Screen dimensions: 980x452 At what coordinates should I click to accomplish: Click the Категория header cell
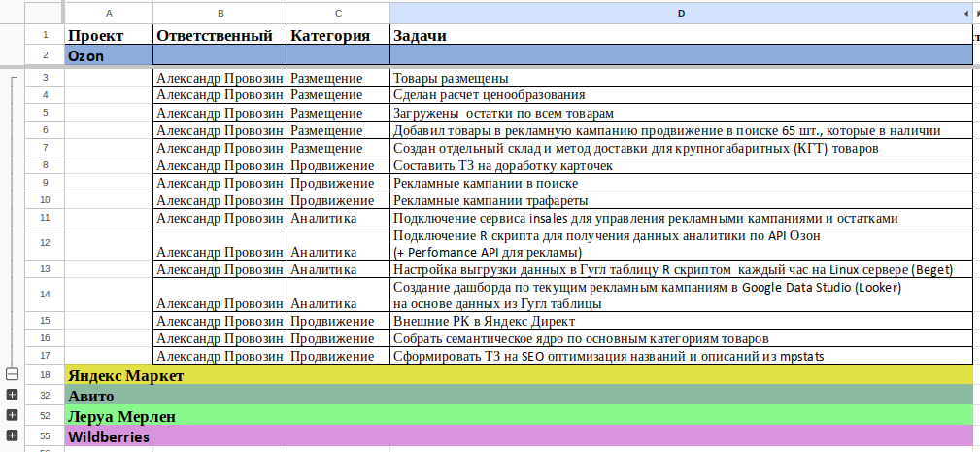click(338, 35)
